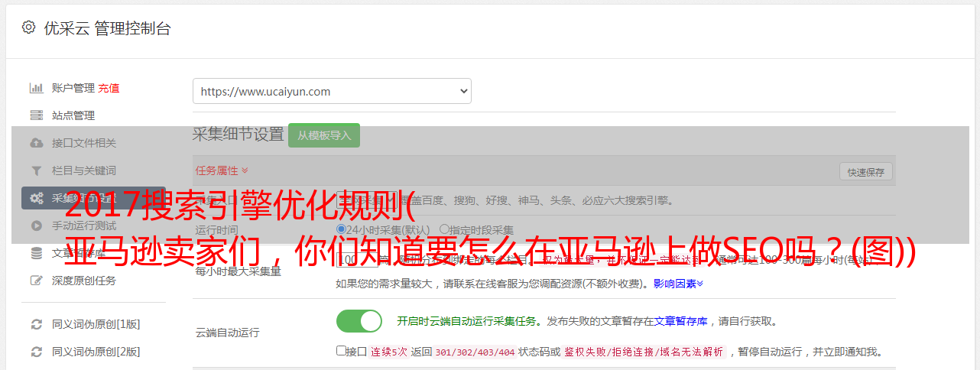Click the filter icon for 栏目与关键词
The width and height of the screenshot is (980, 370).
(36, 170)
